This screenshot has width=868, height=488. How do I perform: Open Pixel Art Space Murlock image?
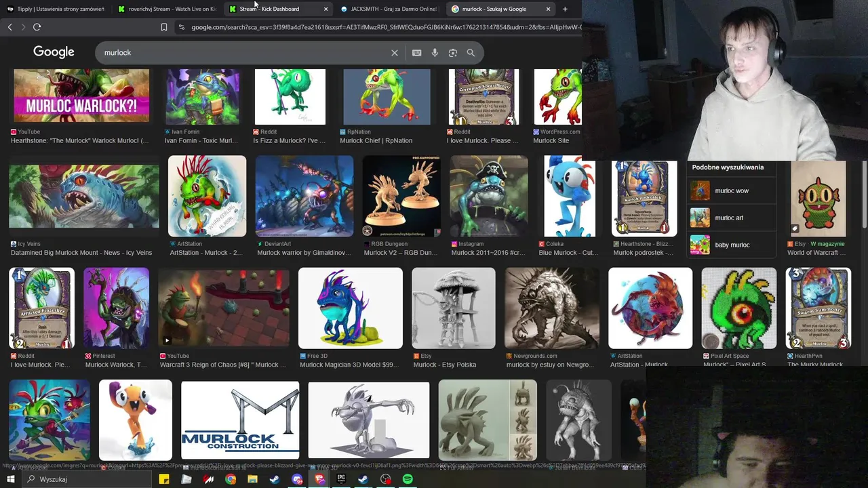click(738, 308)
